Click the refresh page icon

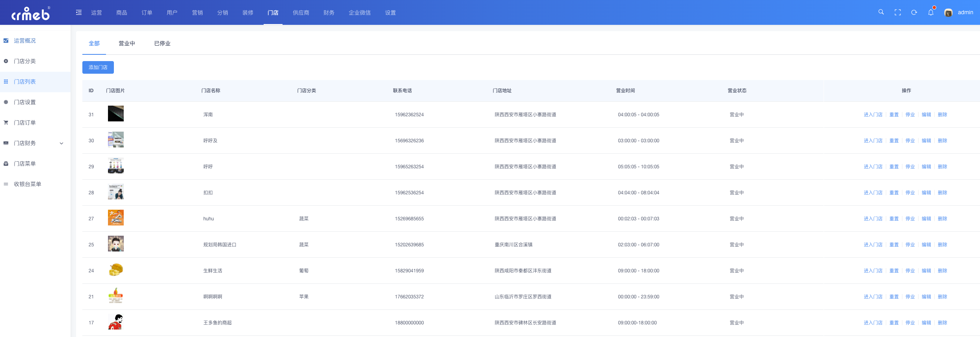(x=914, y=13)
